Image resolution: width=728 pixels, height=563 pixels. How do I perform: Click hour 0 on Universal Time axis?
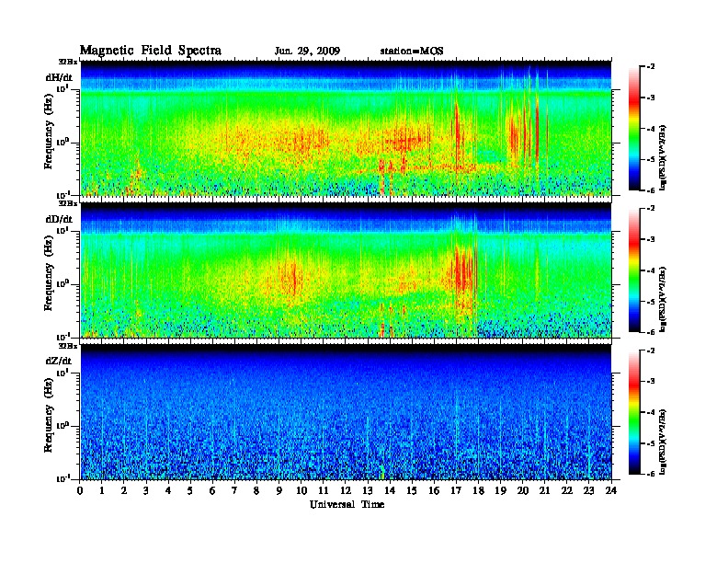[x=80, y=491]
